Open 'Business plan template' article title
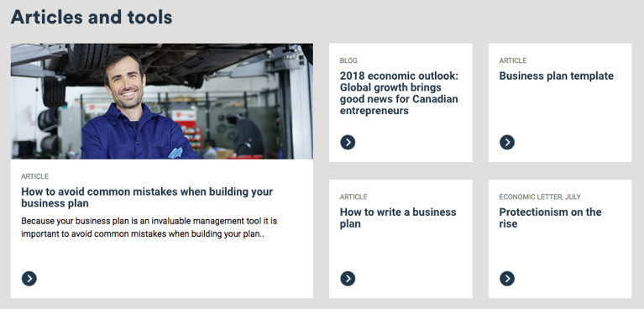Image resolution: width=644 pixels, height=309 pixels. [556, 76]
